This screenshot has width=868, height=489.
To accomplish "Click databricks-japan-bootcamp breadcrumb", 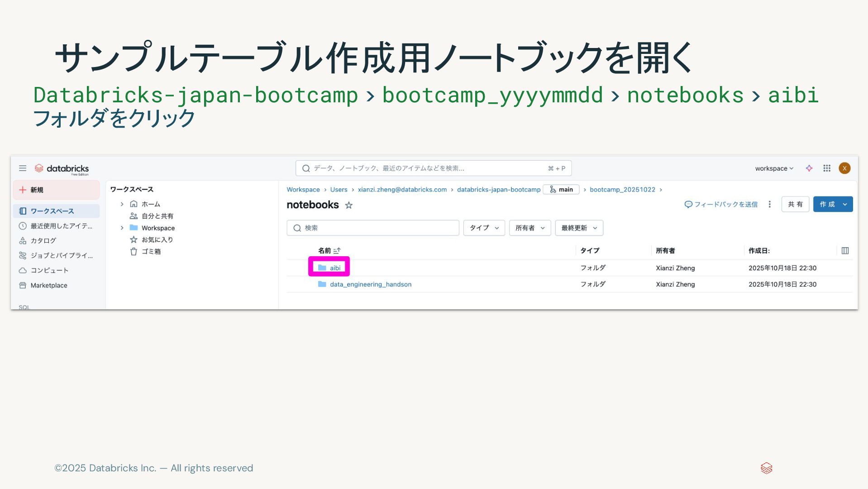I will 499,189.
